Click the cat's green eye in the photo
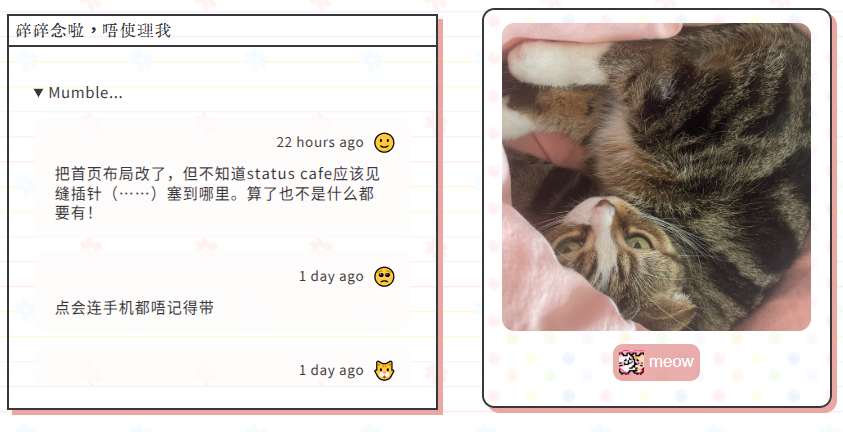Viewport: 843px width, 432px height. point(640,242)
